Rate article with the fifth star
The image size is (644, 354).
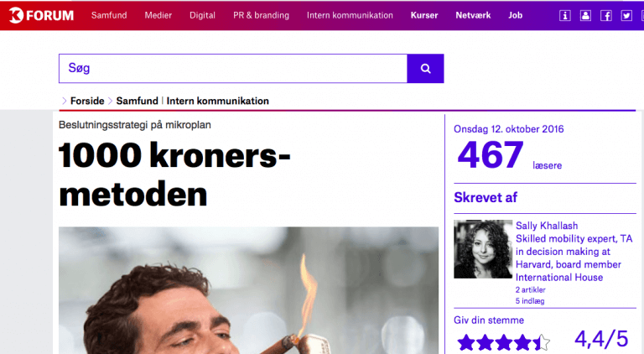[x=542, y=342]
